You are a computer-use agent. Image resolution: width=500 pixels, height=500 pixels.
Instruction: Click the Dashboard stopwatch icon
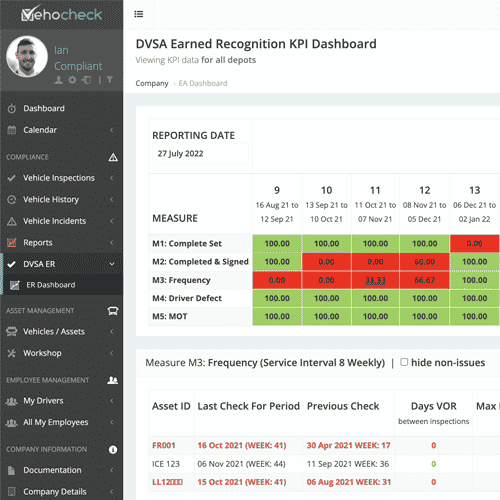click(12, 108)
